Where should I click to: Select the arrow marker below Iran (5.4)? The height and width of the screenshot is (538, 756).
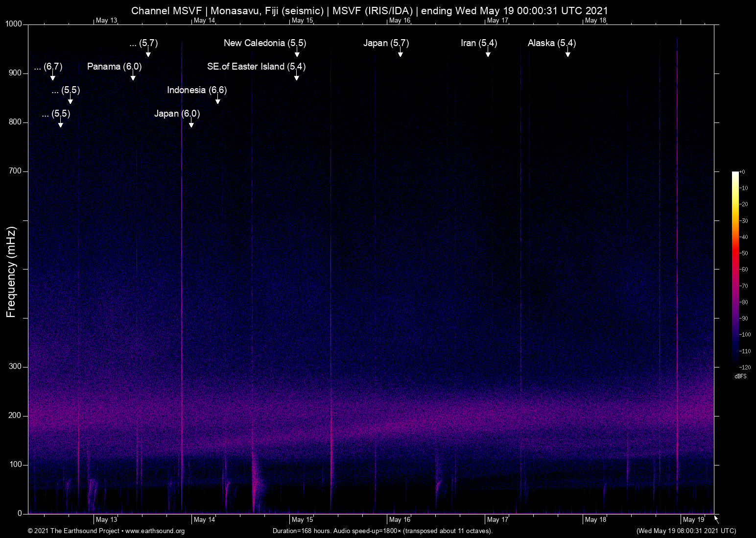tap(488, 53)
